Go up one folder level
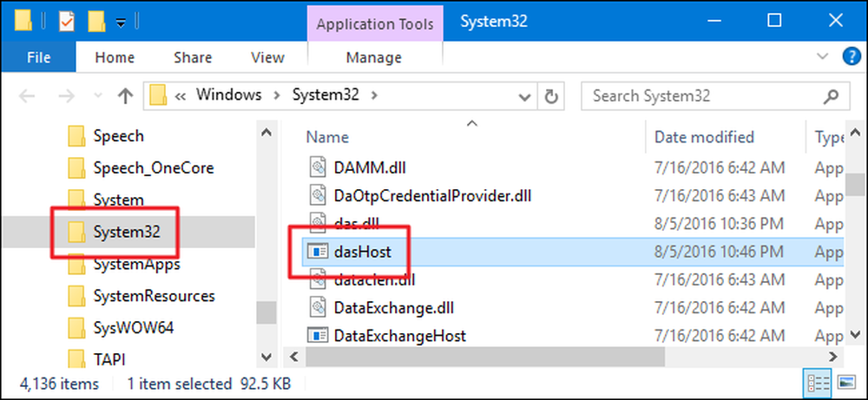The image size is (868, 400). [x=126, y=96]
